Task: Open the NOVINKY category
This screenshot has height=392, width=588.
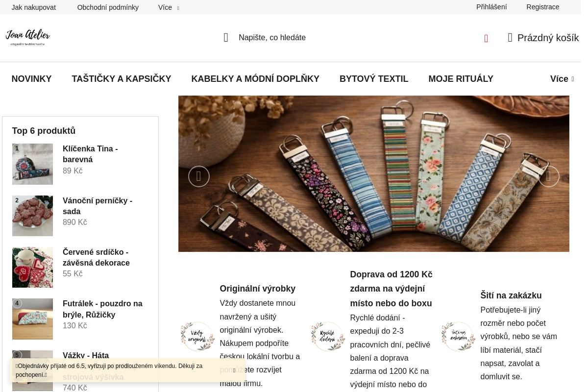Action: coord(31,79)
